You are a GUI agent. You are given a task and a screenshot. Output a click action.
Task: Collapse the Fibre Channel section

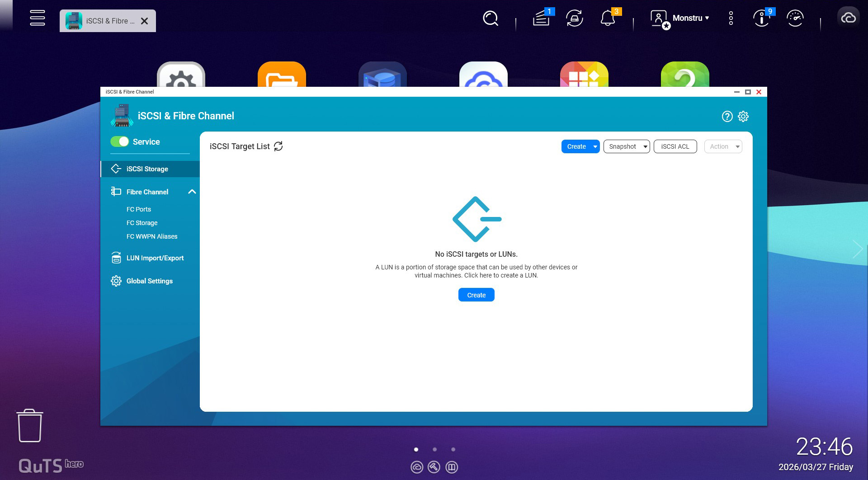pos(192,192)
